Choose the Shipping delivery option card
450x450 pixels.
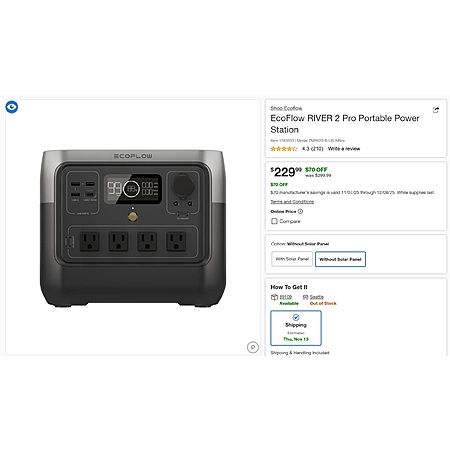[296, 328]
